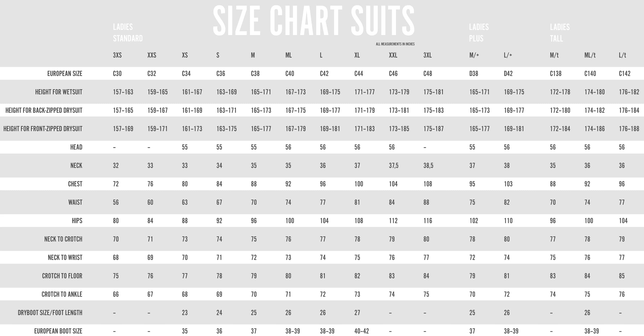Viewport: 644px width, 336px height.
Task: Select the 3XS size column header
Action: click(x=117, y=55)
